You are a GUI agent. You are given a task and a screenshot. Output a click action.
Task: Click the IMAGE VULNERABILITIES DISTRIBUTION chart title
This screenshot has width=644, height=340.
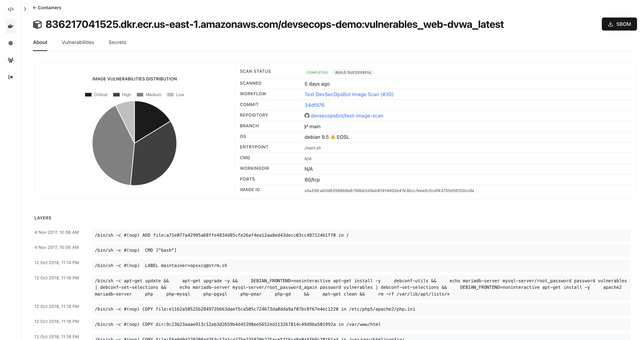click(134, 79)
